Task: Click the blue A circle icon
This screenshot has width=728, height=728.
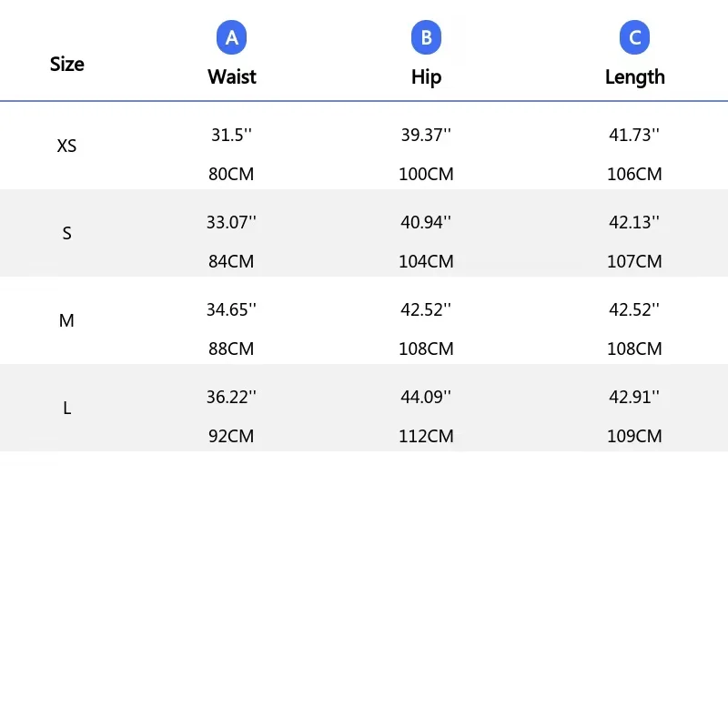Action: click(231, 37)
